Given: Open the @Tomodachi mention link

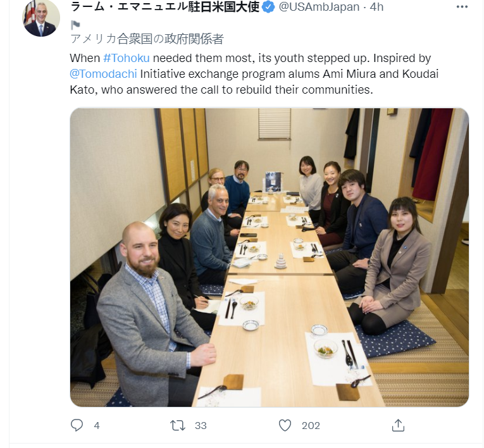Looking at the screenshot, I should tap(103, 74).
